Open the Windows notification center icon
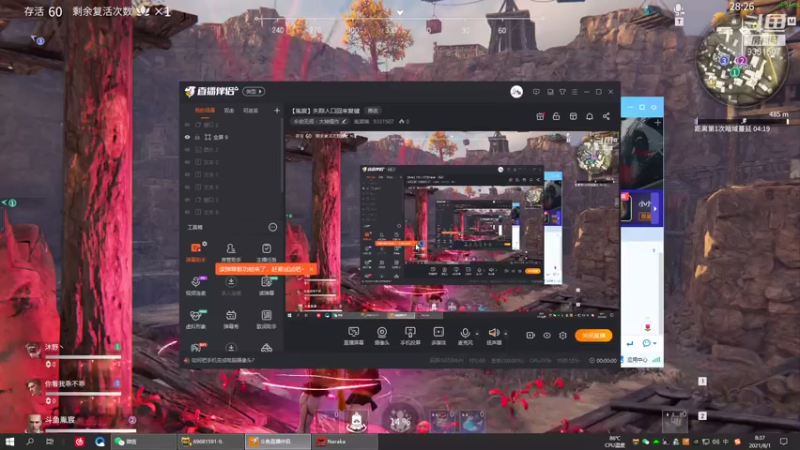Image resolution: width=800 pixels, height=450 pixels. pyautogui.click(x=784, y=442)
